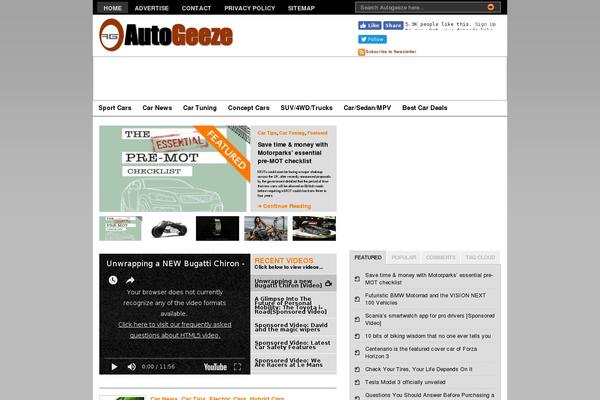Select the green car slider thumbnail
Viewport: 600px width, 400px height.
pyautogui.click(x=314, y=229)
